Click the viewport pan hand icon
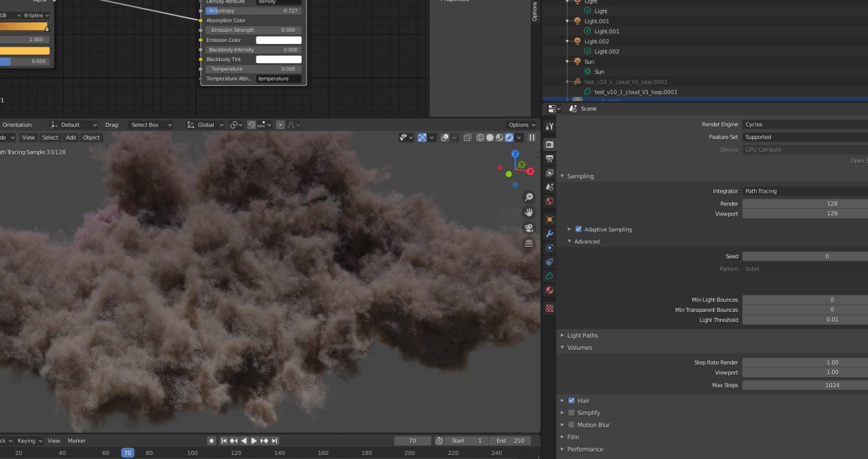Image resolution: width=868 pixels, height=459 pixels. tap(529, 212)
